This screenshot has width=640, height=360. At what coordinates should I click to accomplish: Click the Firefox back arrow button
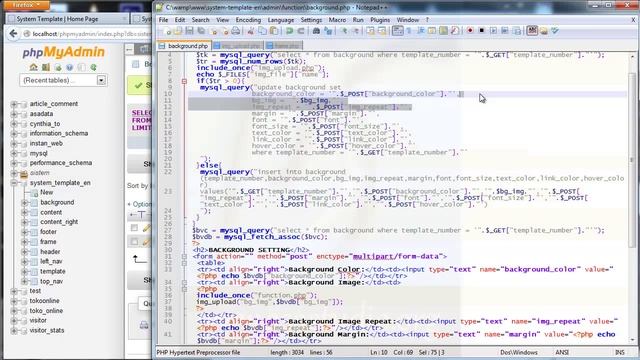coord(13,34)
